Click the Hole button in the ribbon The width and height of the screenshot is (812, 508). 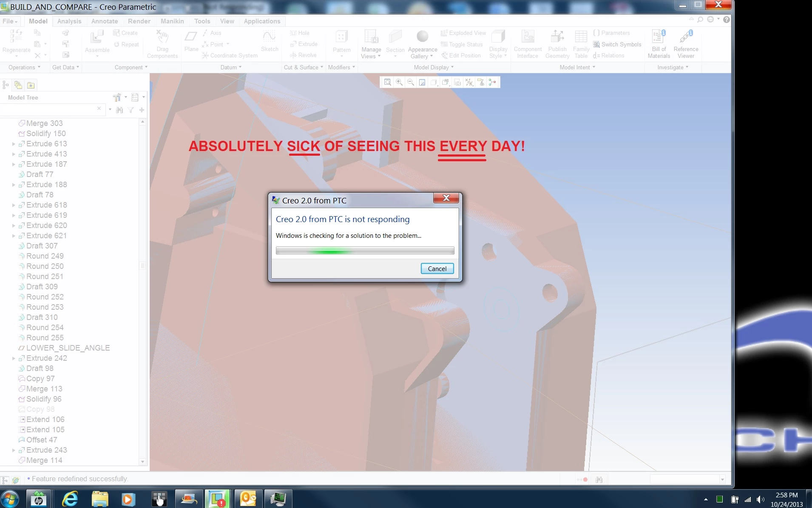(x=300, y=33)
